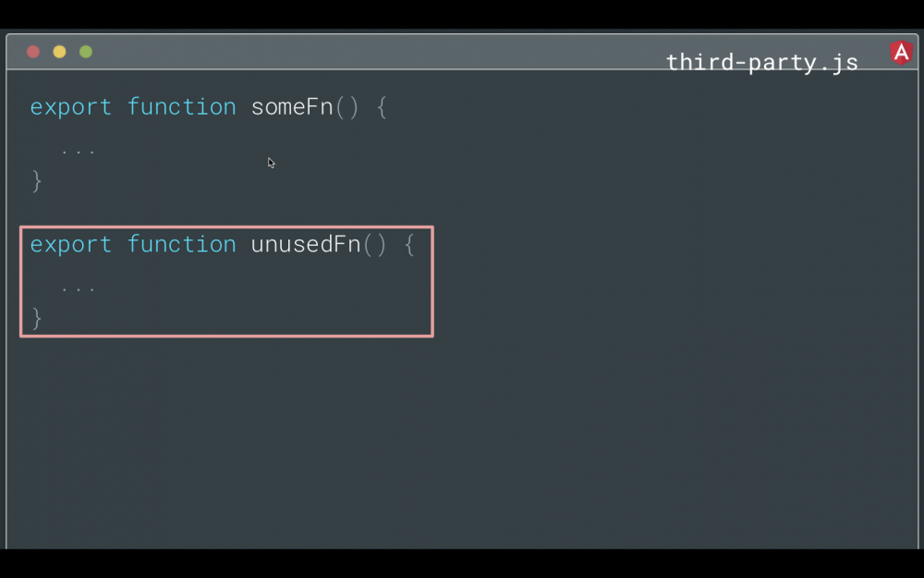Click the Angular logo icon
Viewport: 924px width, 578px height.
pos(901,53)
